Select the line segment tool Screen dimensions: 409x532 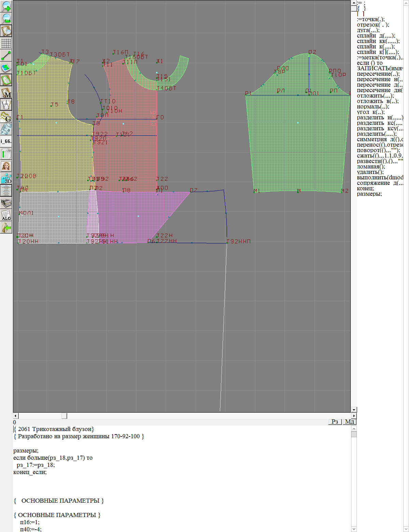tap(6, 55)
